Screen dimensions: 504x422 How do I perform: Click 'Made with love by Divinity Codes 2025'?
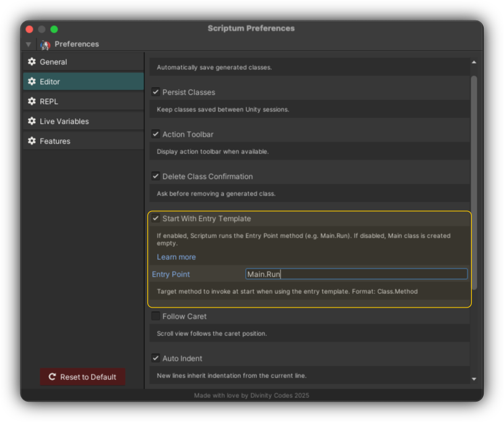point(251,395)
